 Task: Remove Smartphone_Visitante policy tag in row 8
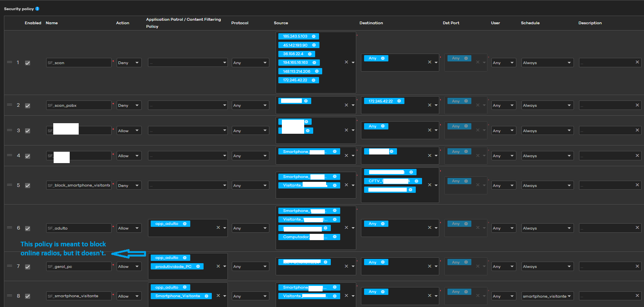point(206,296)
